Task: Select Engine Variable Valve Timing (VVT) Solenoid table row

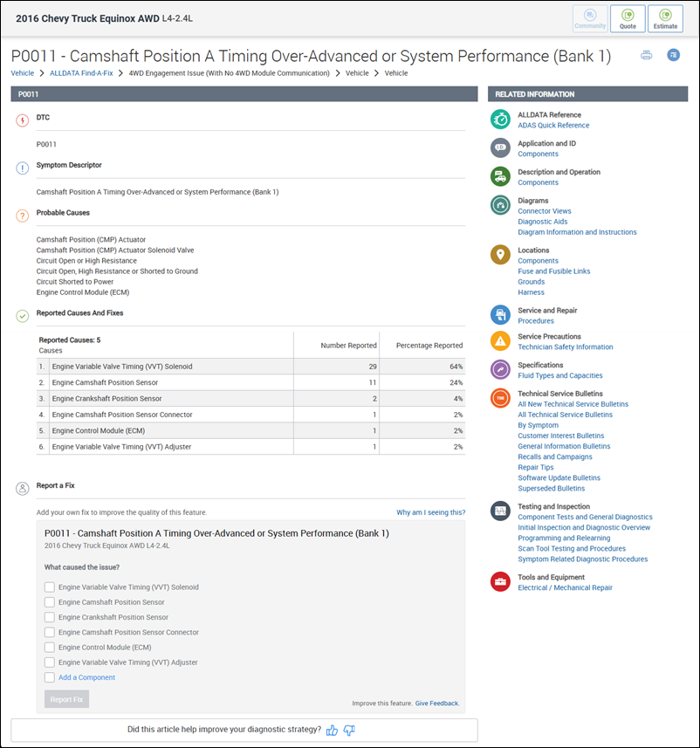Action: [x=251, y=367]
